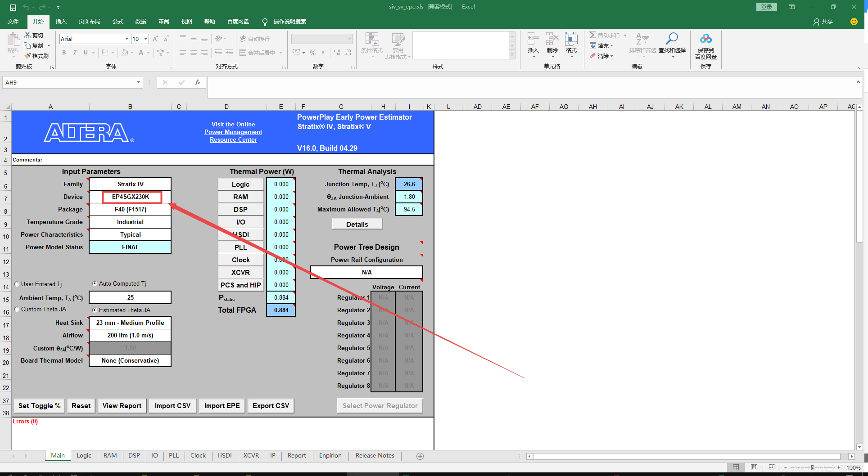Click the Ambient Temp value 25 field
Screen dimensions: 868x476
point(130,297)
